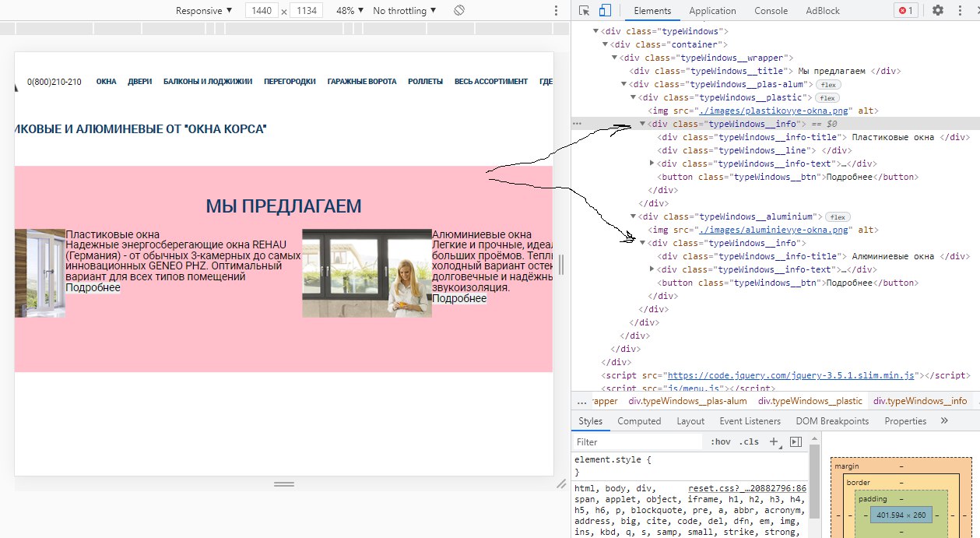Collapse the container div node
Screen dimensions: 980x538
pyautogui.click(x=606, y=44)
